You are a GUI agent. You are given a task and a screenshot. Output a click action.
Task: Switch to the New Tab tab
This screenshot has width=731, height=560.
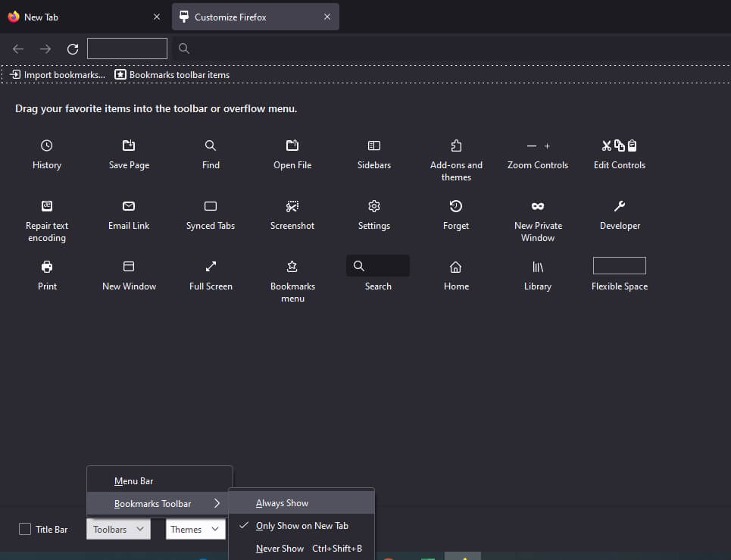[x=83, y=16]
